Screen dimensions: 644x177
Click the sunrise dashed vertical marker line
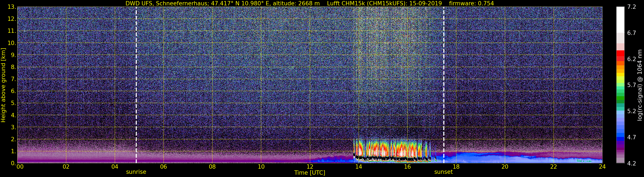(x=136, y=85)
